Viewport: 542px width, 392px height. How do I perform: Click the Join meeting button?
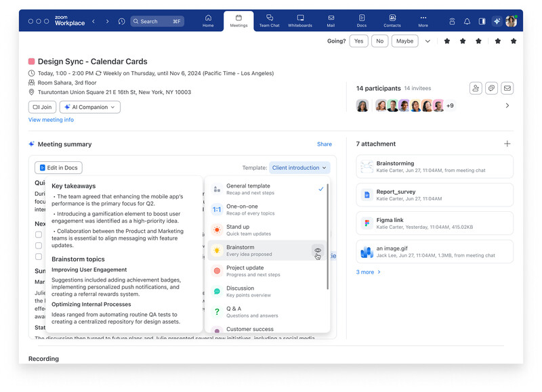pyautogui.click(x=42, y=107)
